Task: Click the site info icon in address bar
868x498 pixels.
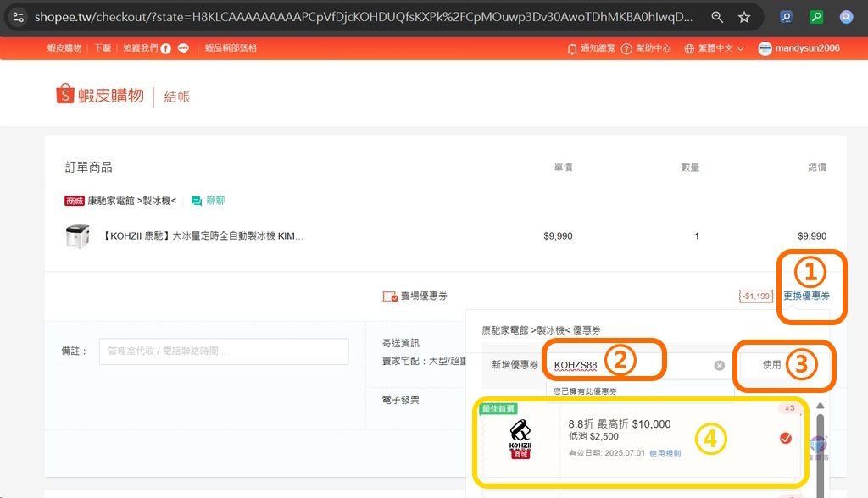Action: (19, 17)
